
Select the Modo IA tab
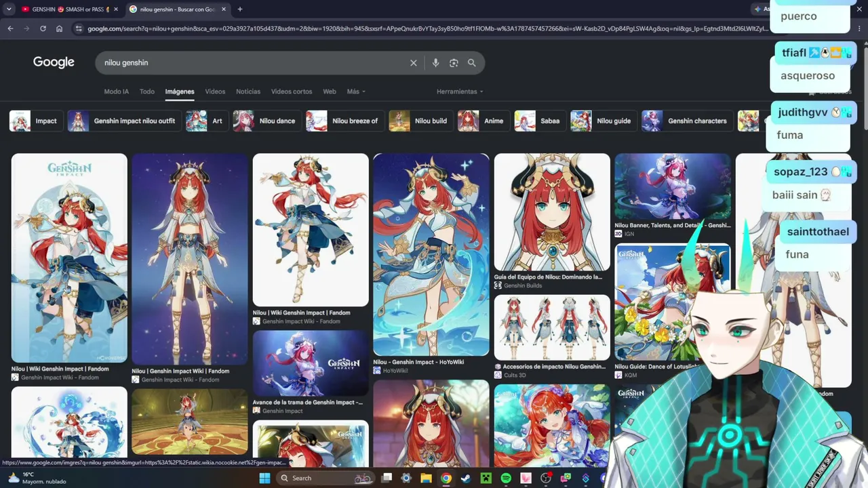[x=116, y=91]
